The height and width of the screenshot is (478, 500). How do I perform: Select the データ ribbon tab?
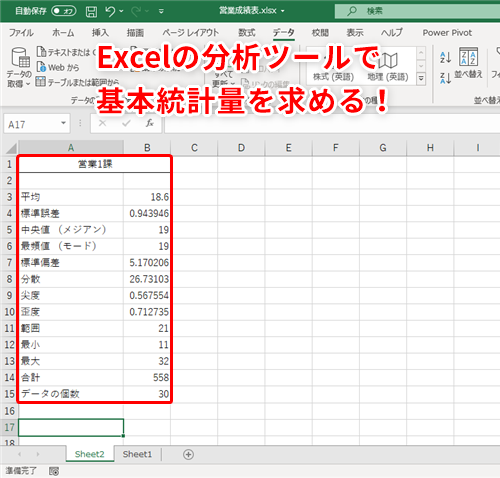pos(284,33)
